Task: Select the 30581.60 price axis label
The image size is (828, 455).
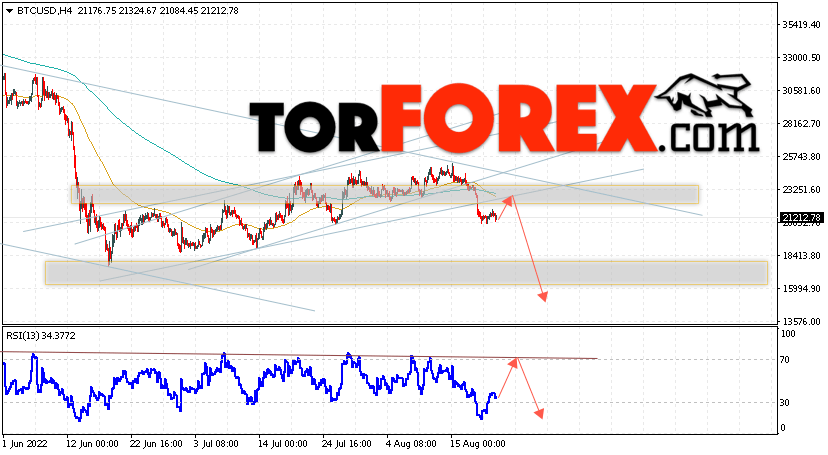Action: click(801, 90)
